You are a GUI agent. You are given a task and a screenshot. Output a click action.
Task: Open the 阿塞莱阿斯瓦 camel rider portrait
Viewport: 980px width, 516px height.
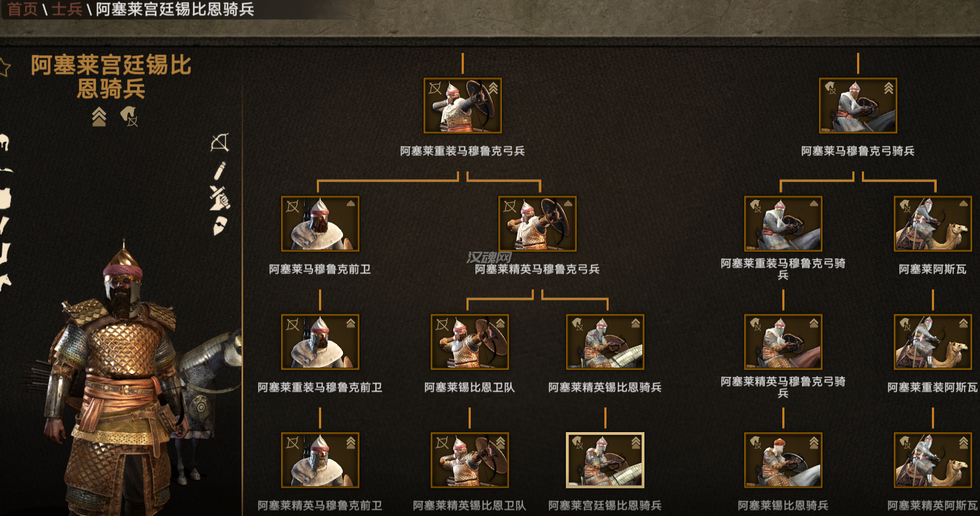pyautogui.click(x=933, y=224)
